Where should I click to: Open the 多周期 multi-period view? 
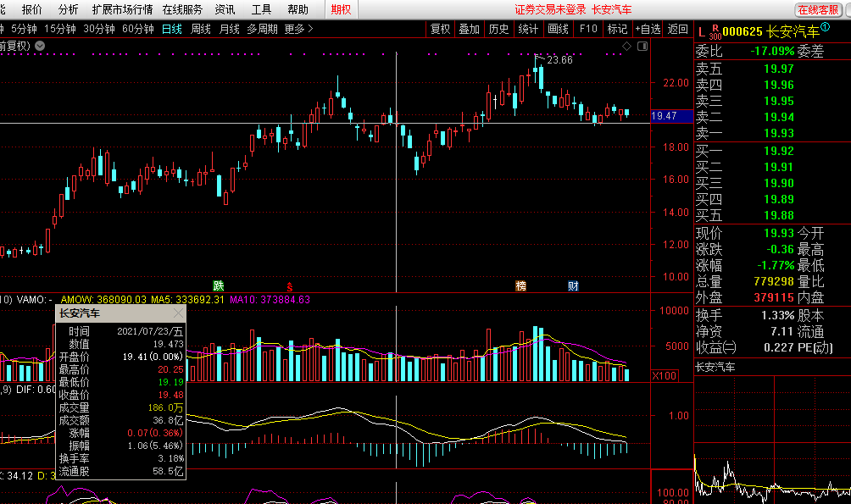click(x=262, y=30)
